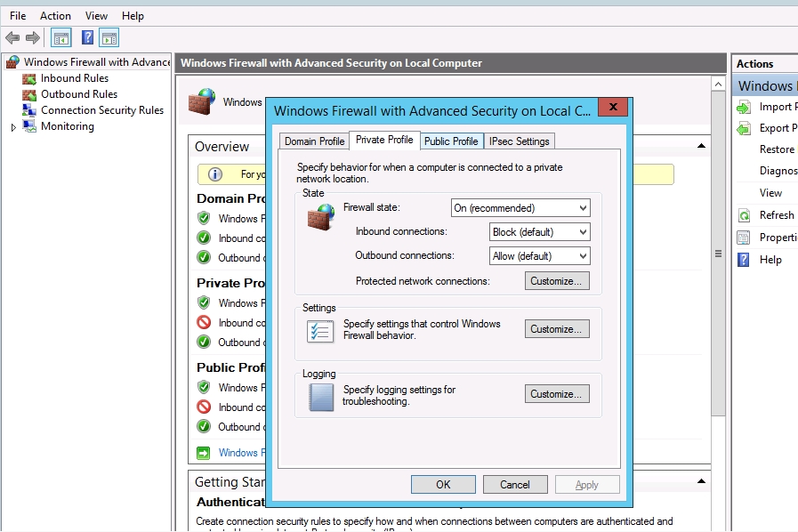This screenshot has height=532, width=798.
Task: Open the View submenu in Actions pane
Action: (x=770, y=193)
